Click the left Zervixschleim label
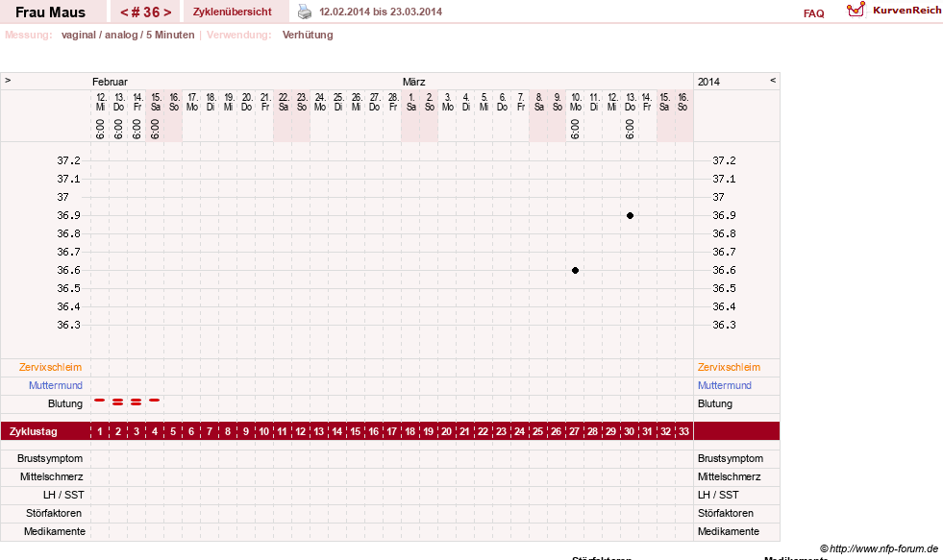Viewport: 943px width, 560px height. pyautogui.click(x=51, y=367)
